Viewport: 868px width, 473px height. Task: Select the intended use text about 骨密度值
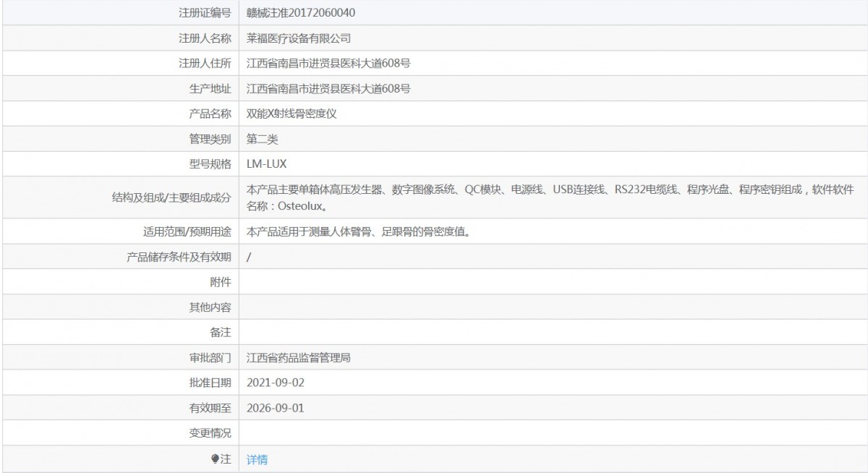[x=359, y=232]
